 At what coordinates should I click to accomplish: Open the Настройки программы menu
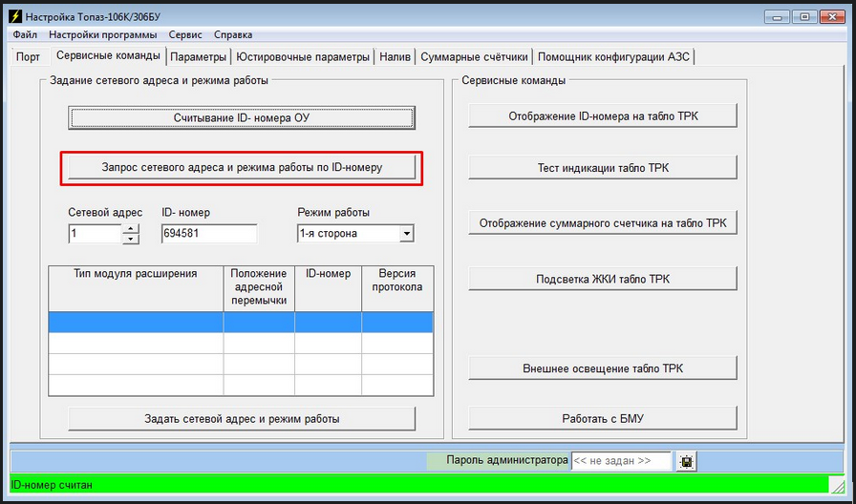[103, 35]
